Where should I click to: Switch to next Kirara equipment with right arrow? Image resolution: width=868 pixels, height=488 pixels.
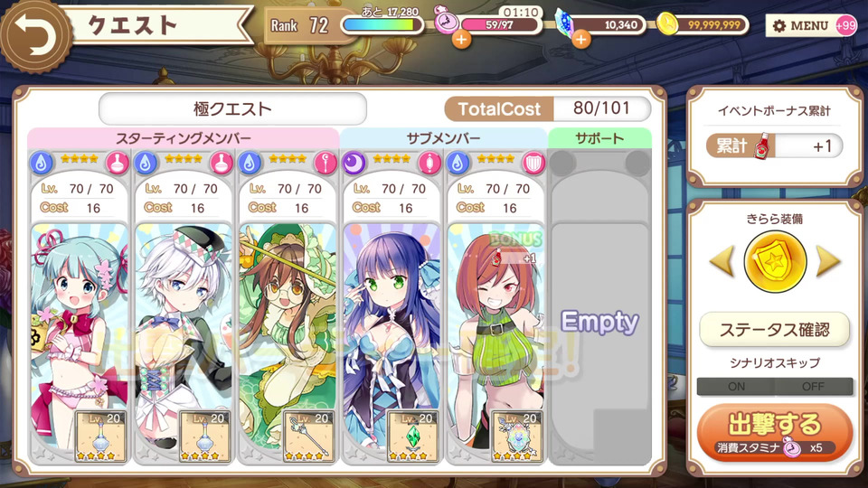[828, 261]
